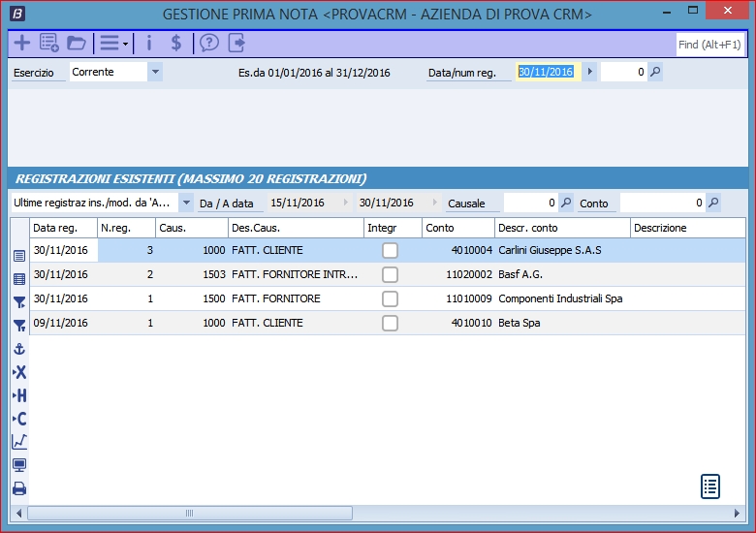The height and width of the screenshot is (533, 756).
Task: Click the exit door icon in toolbar
Action: pyautogui.click(x=237, y=44)
